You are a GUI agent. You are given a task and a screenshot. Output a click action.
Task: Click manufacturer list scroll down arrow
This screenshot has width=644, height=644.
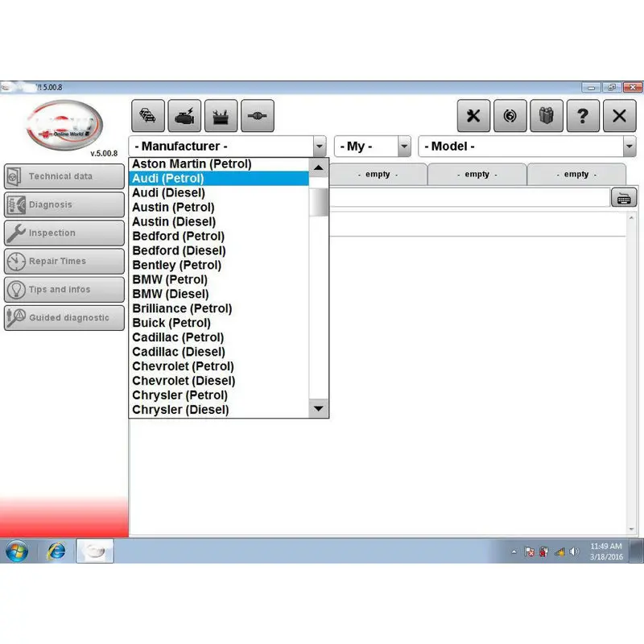318,408
